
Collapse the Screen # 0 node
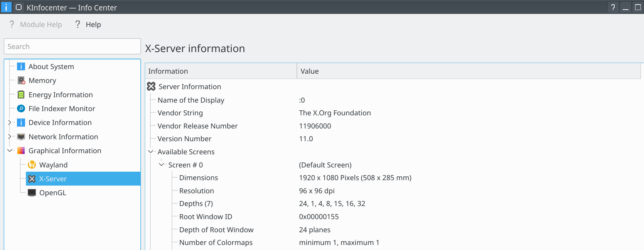pyautogui.click(x=162, y=165)
